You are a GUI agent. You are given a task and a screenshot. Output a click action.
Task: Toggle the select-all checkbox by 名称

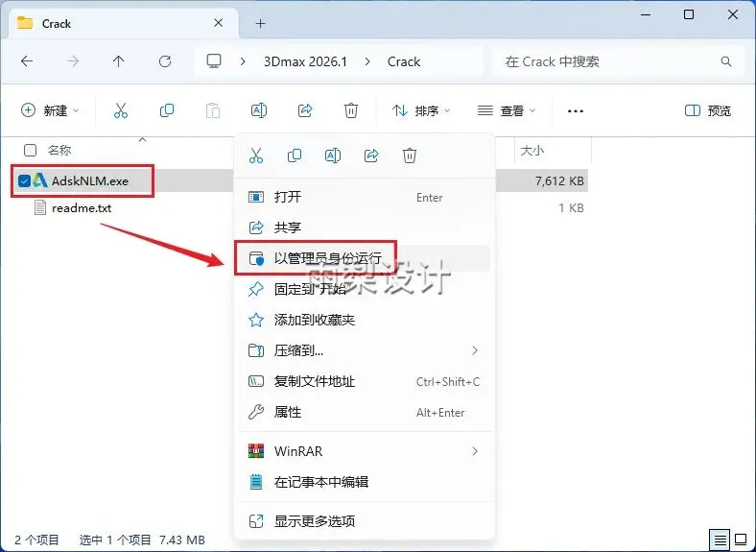30,150
